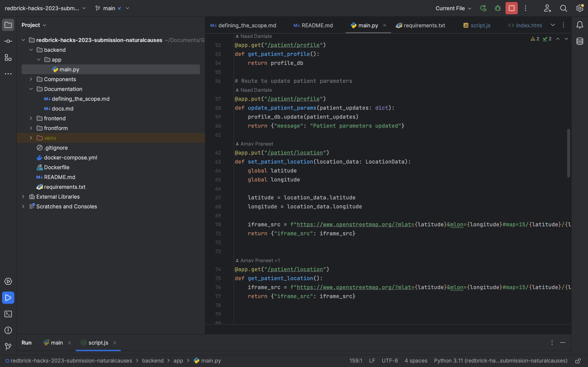Open the Current File run configuration dropdown

pos(453,8)
